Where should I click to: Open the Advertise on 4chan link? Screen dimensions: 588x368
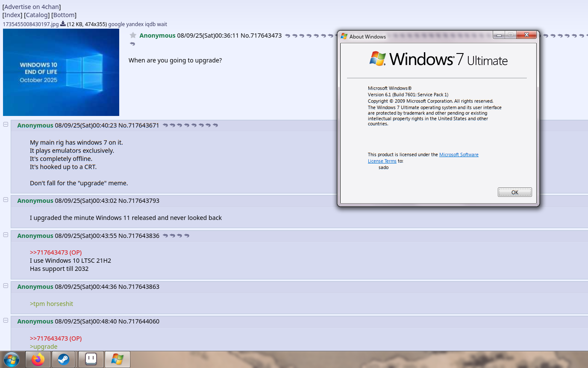[x=32, y=7]
